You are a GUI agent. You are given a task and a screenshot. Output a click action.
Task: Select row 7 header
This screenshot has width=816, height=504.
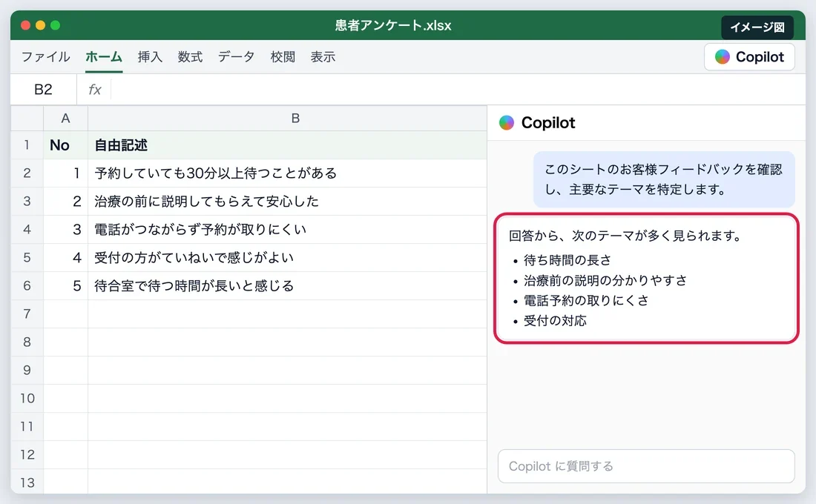[27, 314]
